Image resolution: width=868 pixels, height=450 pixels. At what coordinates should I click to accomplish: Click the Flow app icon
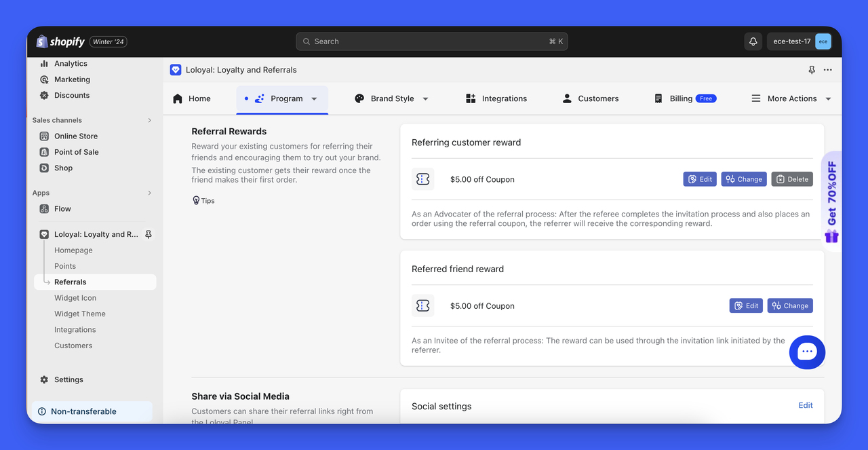[x=44, y=209]
